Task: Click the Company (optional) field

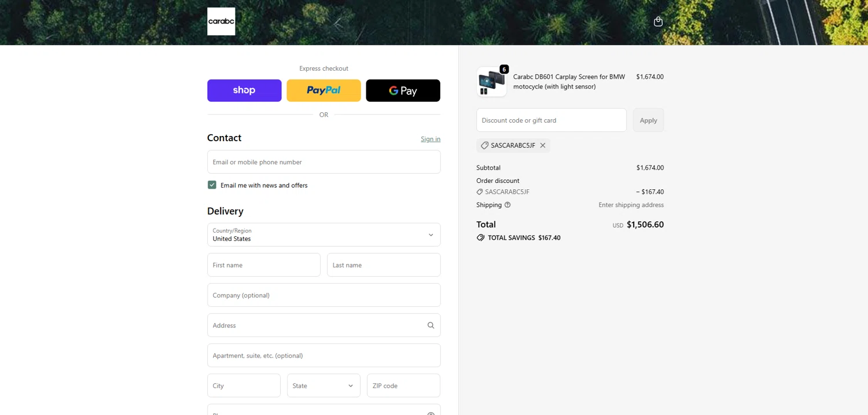Action: (x=324, y=295)
